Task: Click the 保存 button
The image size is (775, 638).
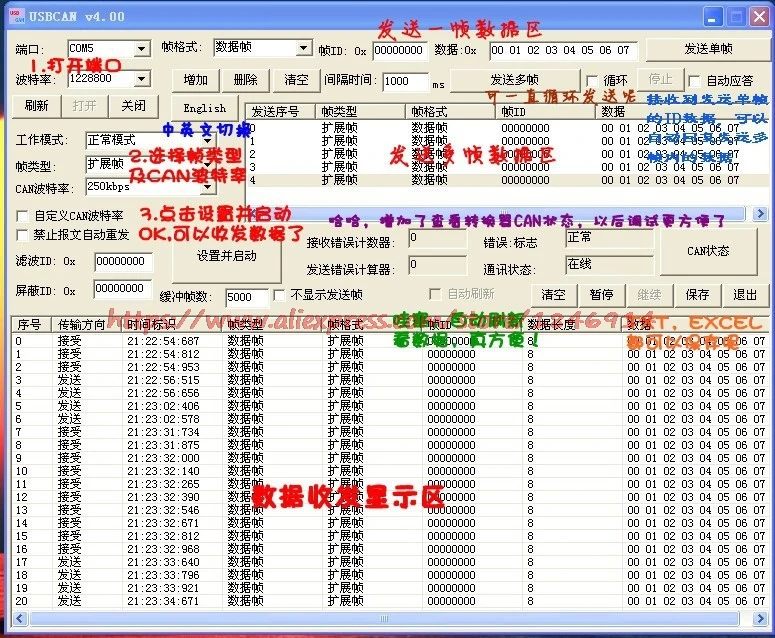Action: pos(697,295)
